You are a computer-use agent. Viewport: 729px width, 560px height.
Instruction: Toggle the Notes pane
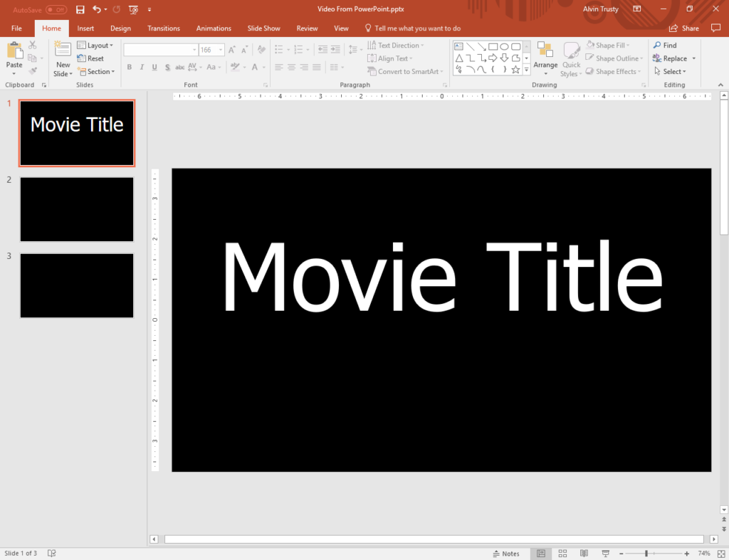[506, 554]
